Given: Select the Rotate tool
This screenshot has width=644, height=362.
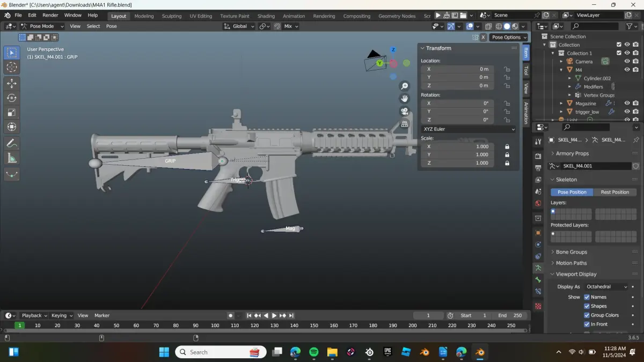Looking at the screenshot, I should 12,98.
